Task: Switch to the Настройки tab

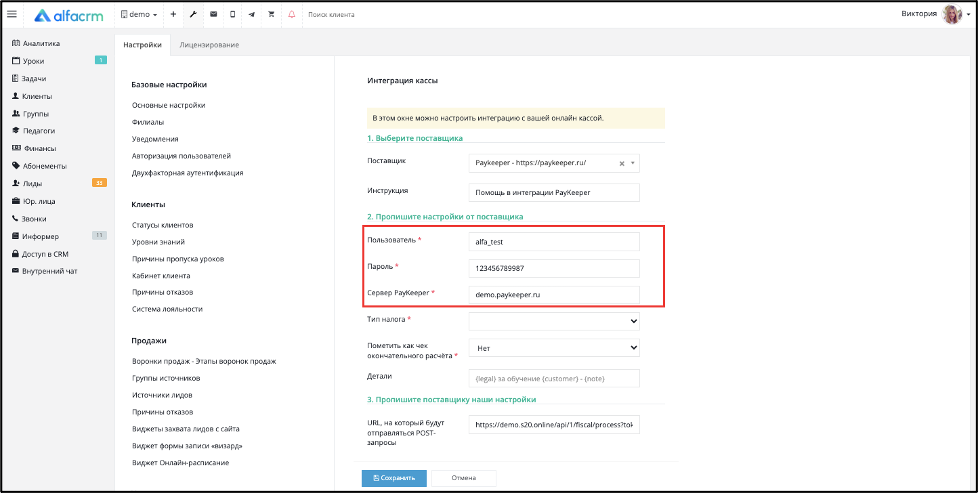Action: click(142, 45)
